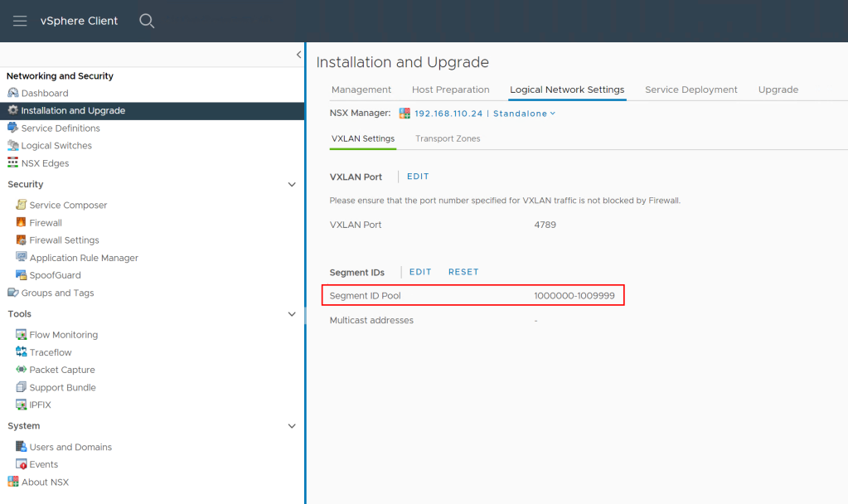Click the Traceflow icon

click(22, 352)
